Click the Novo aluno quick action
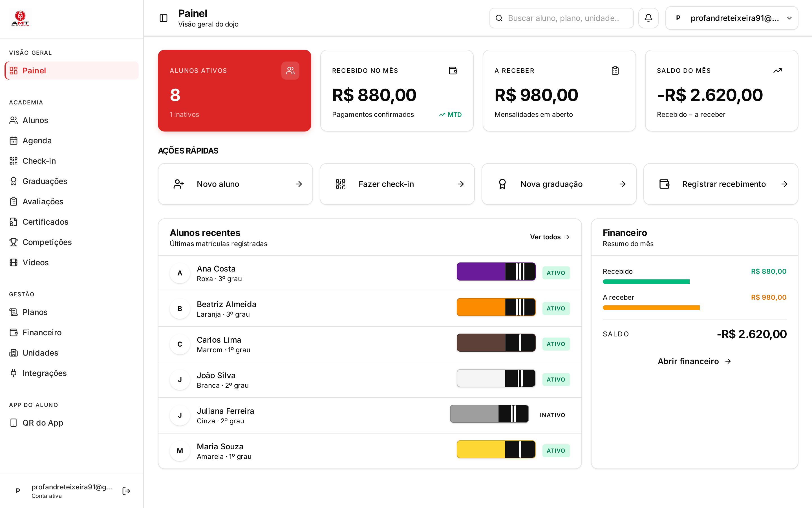Screen dimensions: 812x508 tap(235, 184)
